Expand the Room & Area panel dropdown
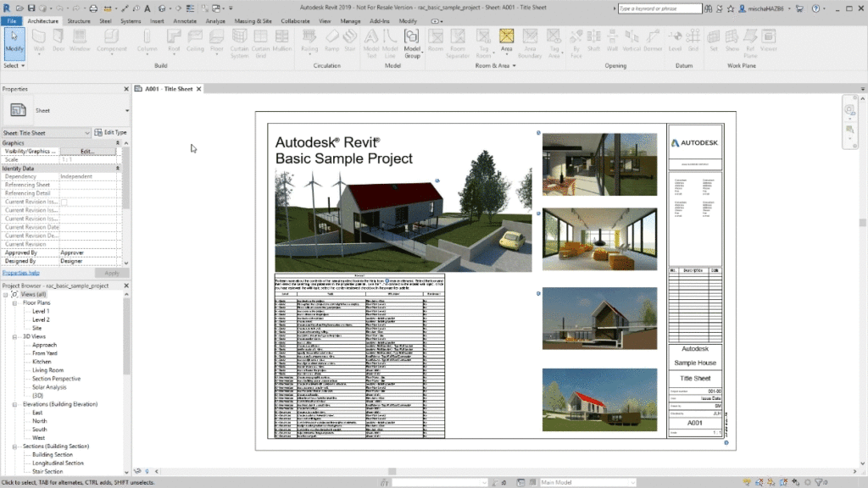 coord(495,65)
